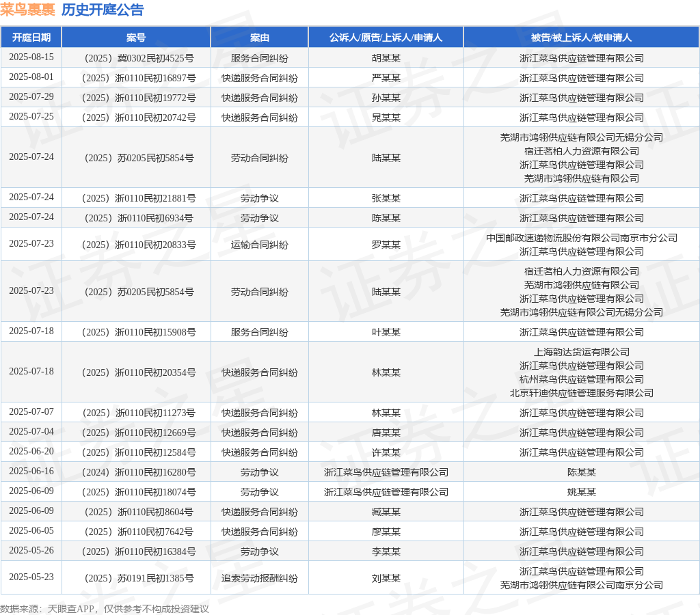
Task: Click plaintiff name 叶某某
Action: pos(386,332)
